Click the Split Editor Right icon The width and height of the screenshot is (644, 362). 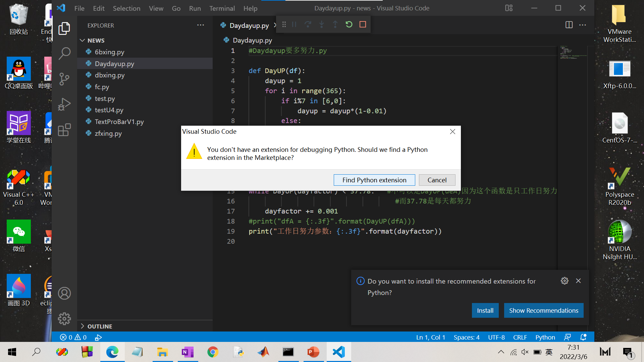coord(569,25)
